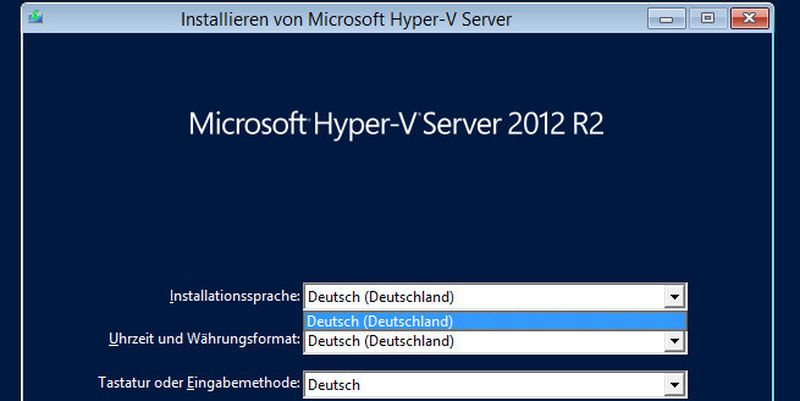Expand the Installationssprache dropdown arrow
Screen dimensions: 800x401
pos(674,297)
